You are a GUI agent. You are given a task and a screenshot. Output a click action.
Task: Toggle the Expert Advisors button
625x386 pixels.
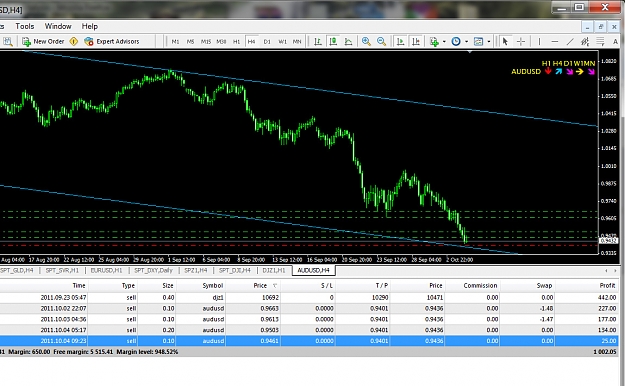coord(112,41)
